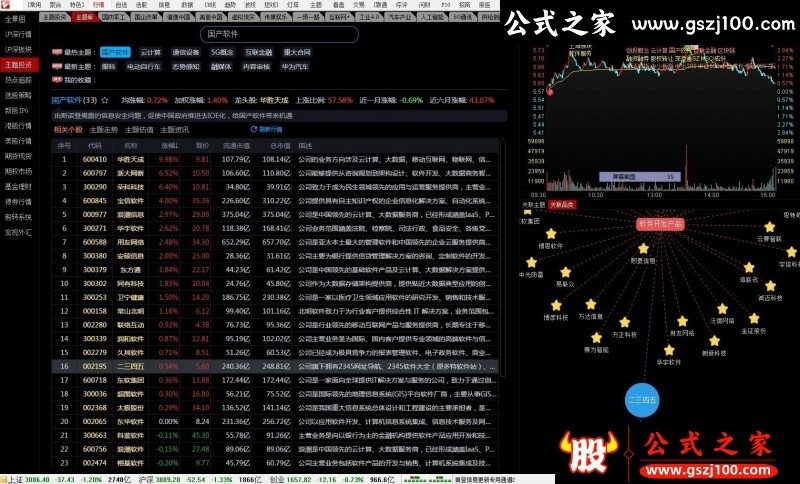800x484 pixels.
Task: Click the star node above 金证股份
Action: tap(754, 319)
